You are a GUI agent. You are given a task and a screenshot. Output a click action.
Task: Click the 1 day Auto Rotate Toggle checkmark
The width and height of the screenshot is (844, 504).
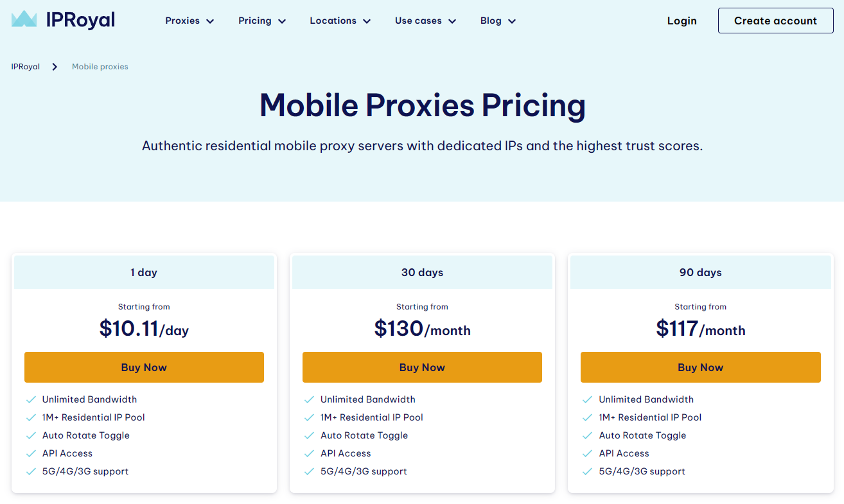[x=31, y=435]
